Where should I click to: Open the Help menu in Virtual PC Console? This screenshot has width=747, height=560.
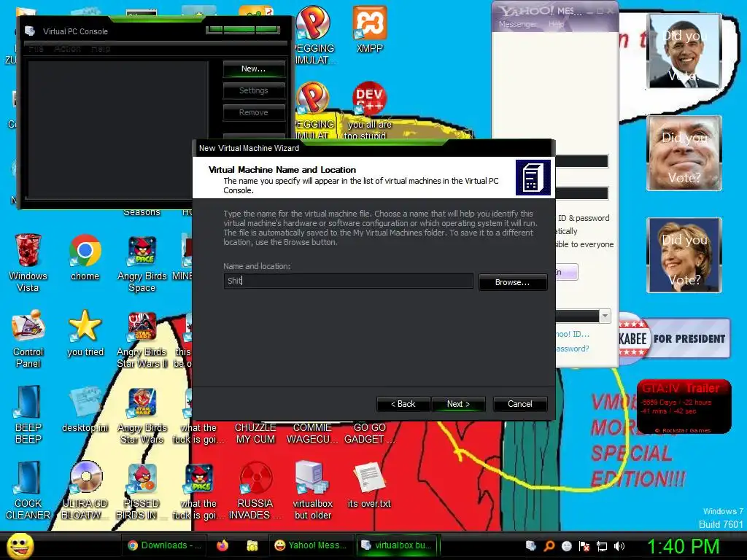[x=101, y=49]
